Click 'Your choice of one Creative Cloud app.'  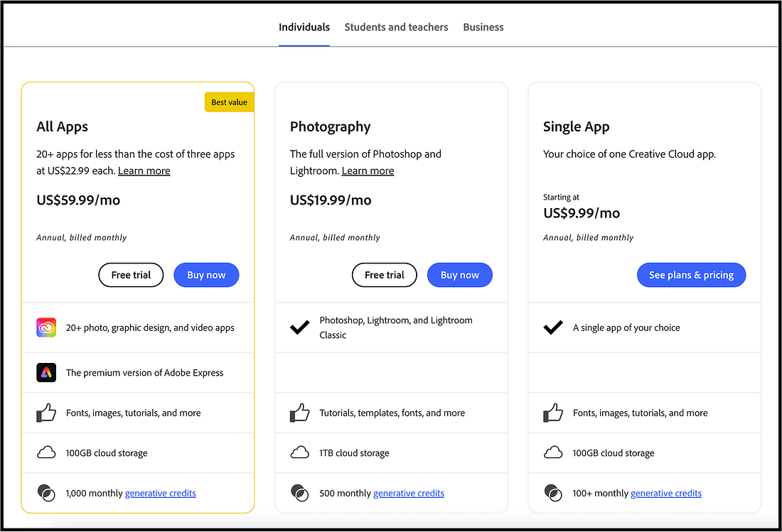tap(629, 154)
